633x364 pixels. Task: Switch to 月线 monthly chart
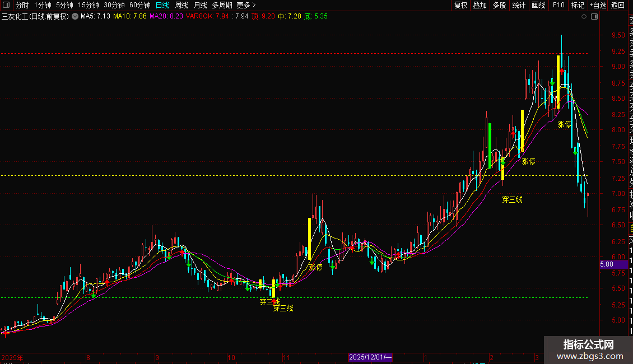pyautogui.click(x=200, y=5)
